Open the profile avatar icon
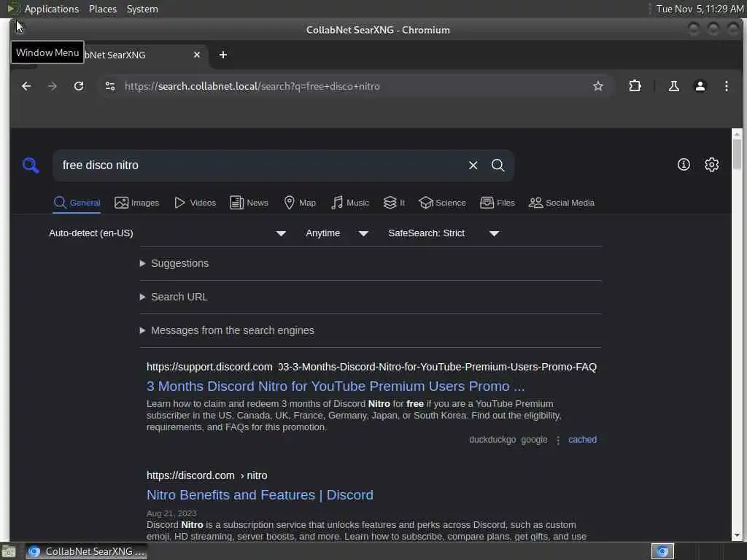Viewport: 747px width, 560px height. click(x=700, y=86)
